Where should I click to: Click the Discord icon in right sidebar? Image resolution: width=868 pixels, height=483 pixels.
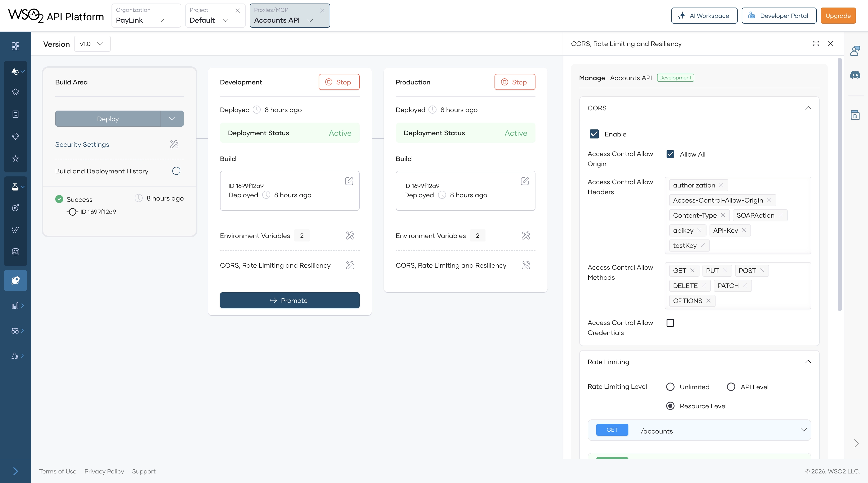855,75
